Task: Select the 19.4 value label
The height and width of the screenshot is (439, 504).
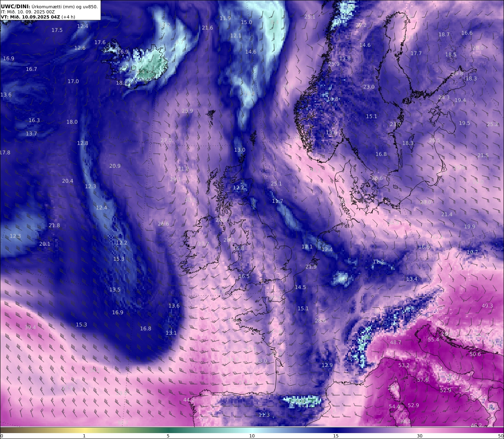Action: pos(460,100)
